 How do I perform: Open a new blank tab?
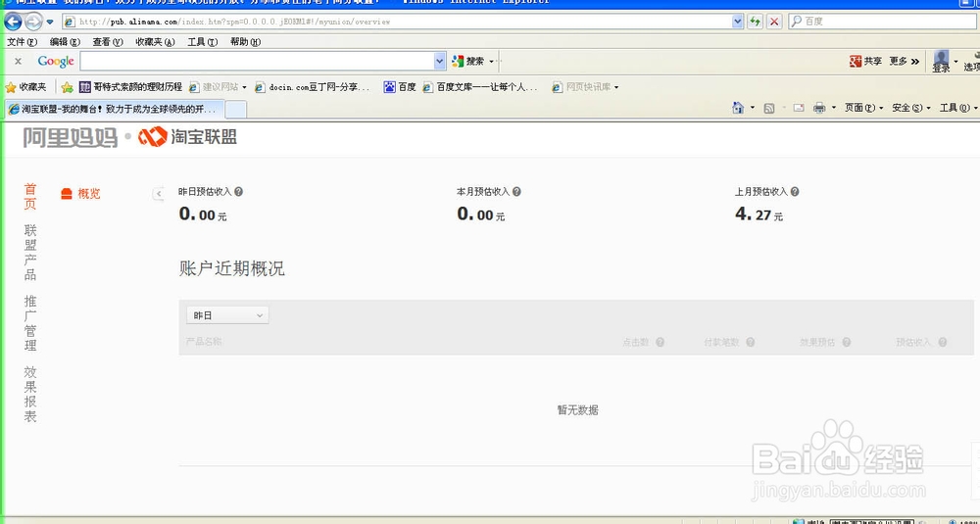click(x=235, y=110)
